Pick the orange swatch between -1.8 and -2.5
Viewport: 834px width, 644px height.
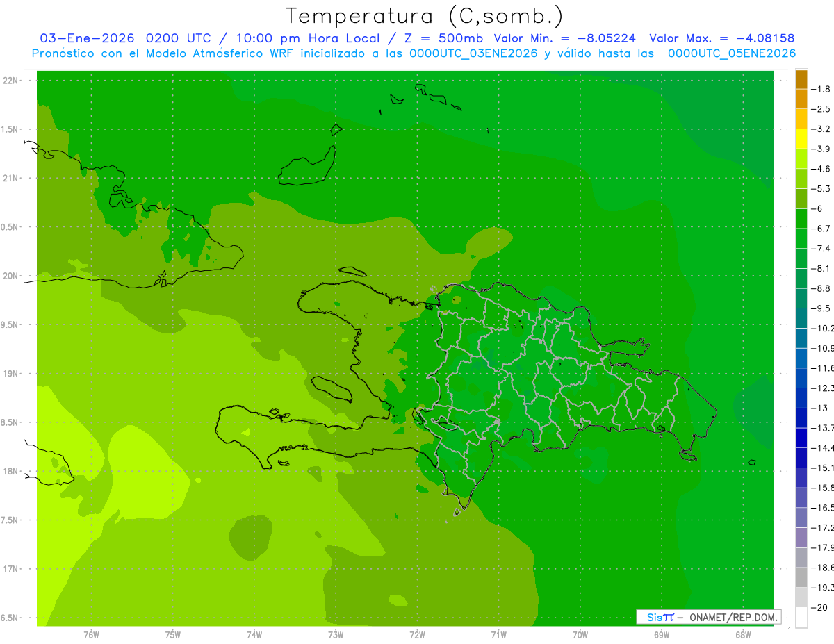coord(801,99)
